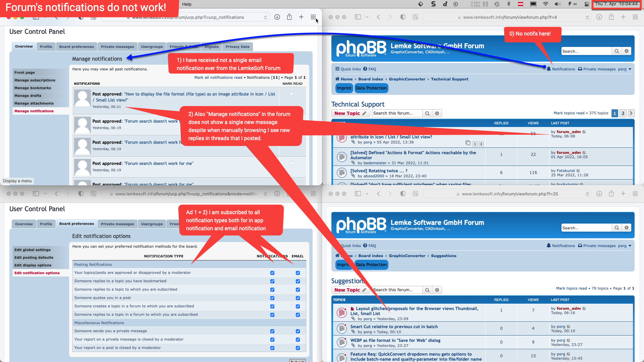Enable email notification for private messages
The image size is (644, 362).
pyautogui.click(x=298, y=330)
